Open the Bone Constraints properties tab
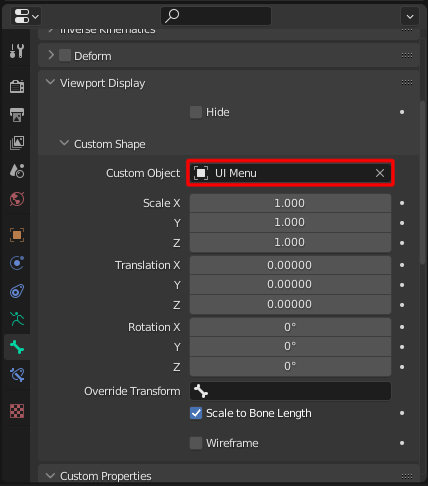 click(x=17, y=375)
